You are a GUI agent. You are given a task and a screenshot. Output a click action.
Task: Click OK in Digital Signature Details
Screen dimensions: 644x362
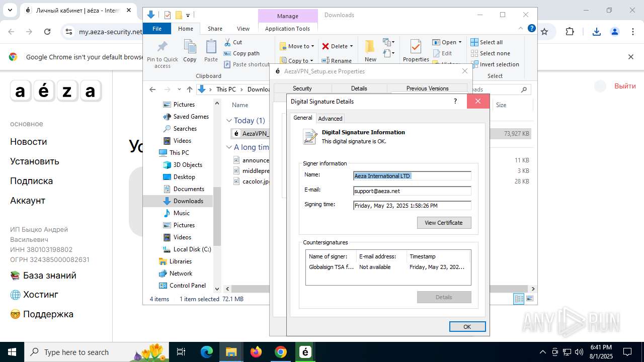click(467, 327)
